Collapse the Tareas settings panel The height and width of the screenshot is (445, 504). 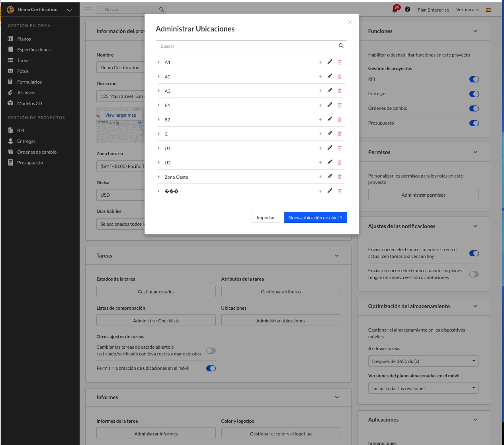click(337, 256)
